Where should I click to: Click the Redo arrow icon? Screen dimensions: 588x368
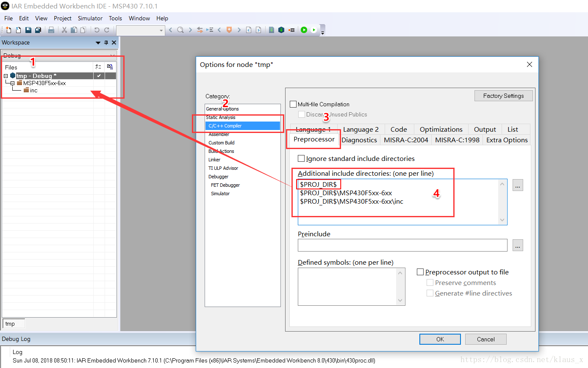pyautogui.click(x=107, y=30)
